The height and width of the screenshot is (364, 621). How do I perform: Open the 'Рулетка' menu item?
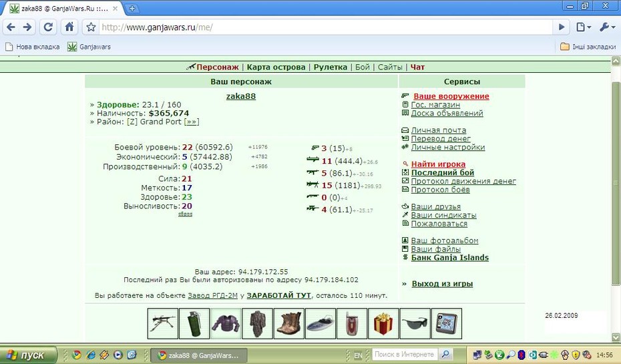[x=331, y=67]
